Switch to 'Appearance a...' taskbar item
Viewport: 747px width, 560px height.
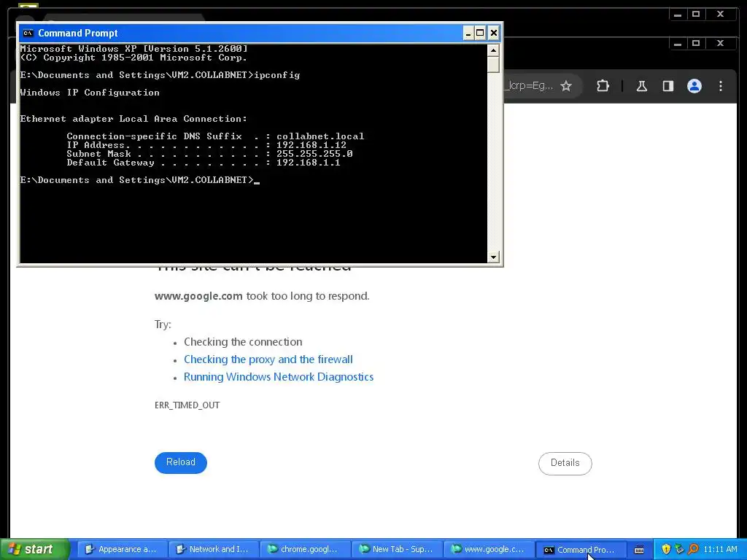(122, 550)
